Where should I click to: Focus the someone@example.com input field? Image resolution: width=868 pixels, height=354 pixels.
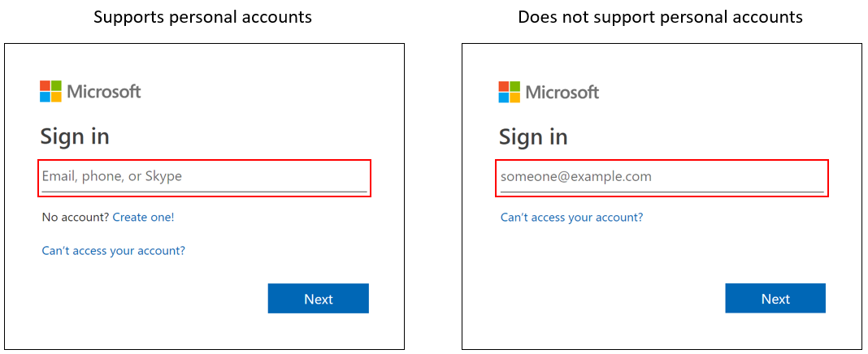coord(661,177)
